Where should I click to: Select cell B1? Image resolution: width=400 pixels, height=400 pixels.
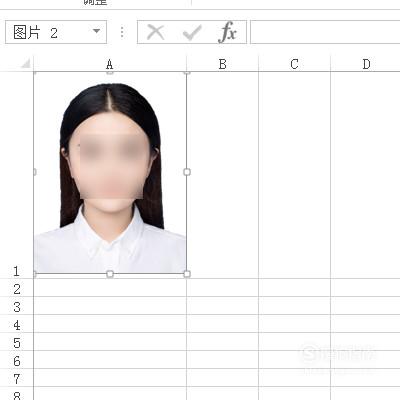[223, 175]
